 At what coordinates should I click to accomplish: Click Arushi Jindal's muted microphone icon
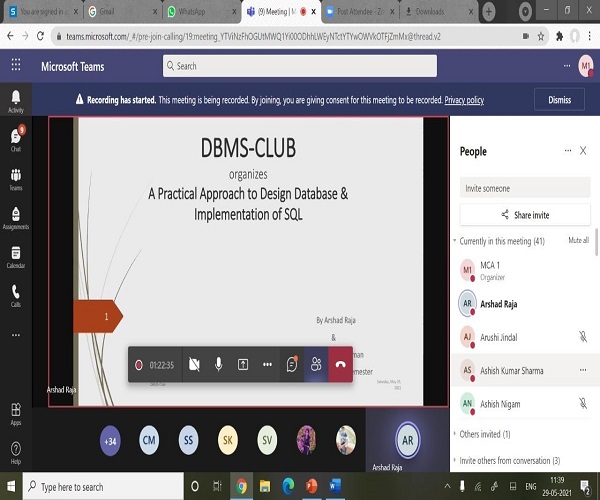pyautogui.click(x=583, y=337)
